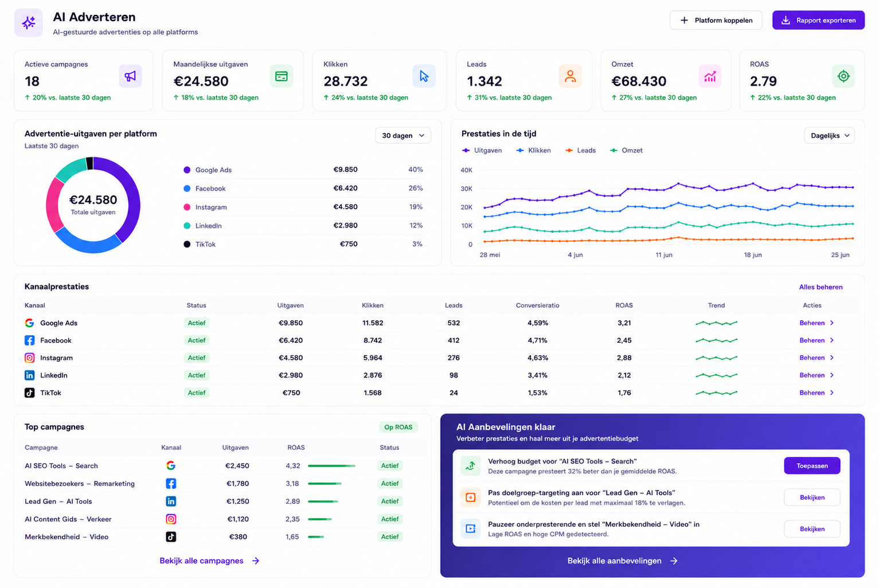879x588 pixels.
Task: Select the Op ROAS sorting tab
Action: coord(399,428)
